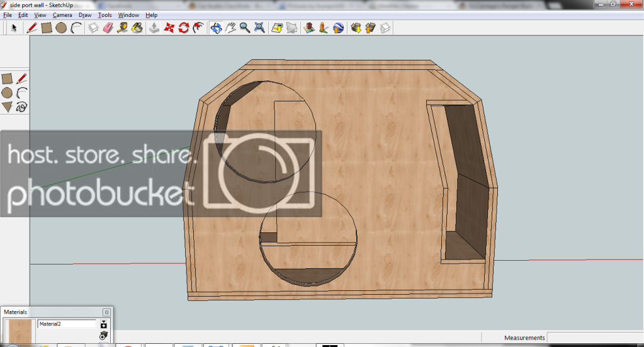Click the Create Material button
The image size is (644, 347).
coord(103,336)
